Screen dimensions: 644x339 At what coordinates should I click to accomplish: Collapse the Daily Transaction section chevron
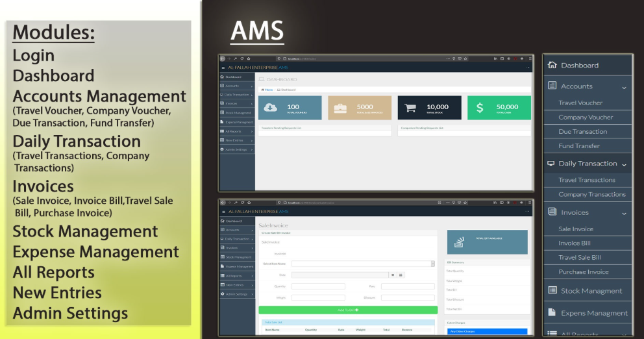(624, 164)
